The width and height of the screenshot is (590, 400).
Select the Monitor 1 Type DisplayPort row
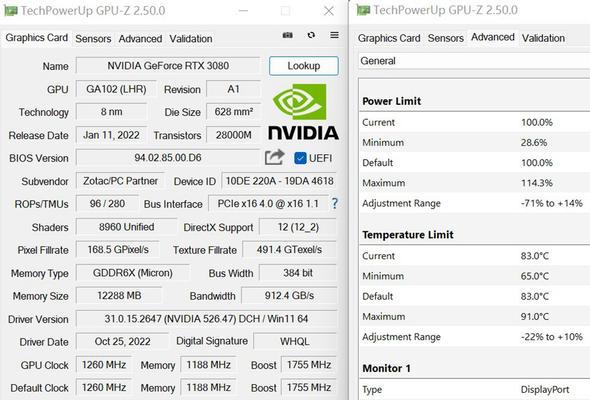point(475,389)
